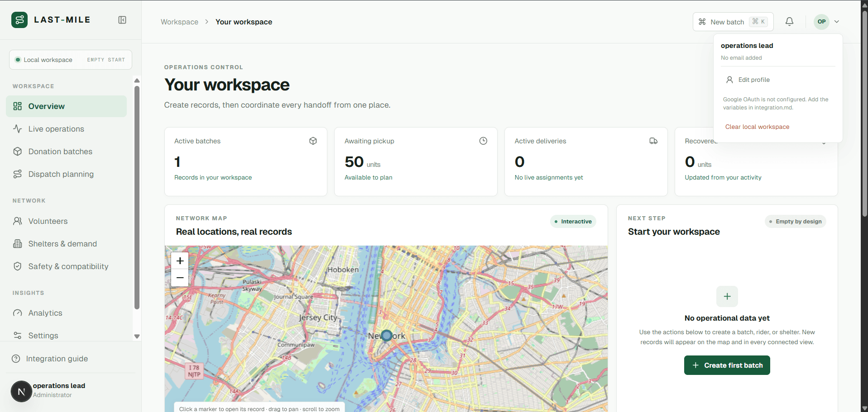Open Dispatch planning
868x412 pixels.
tap(67, 174)
